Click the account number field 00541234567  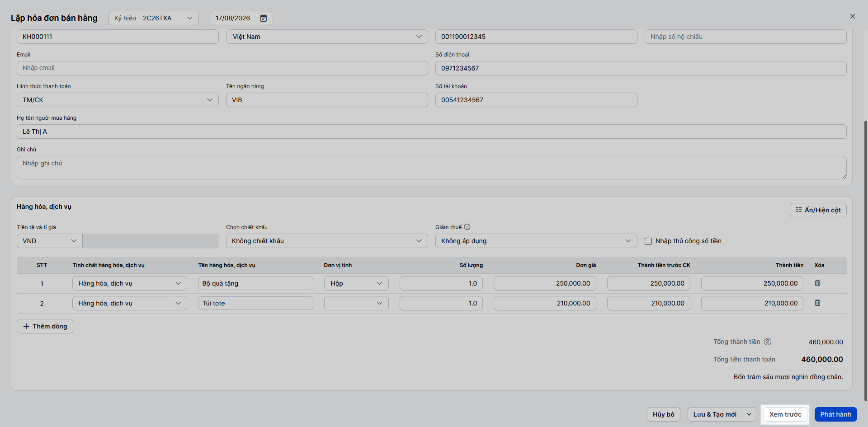pos(536,100)
